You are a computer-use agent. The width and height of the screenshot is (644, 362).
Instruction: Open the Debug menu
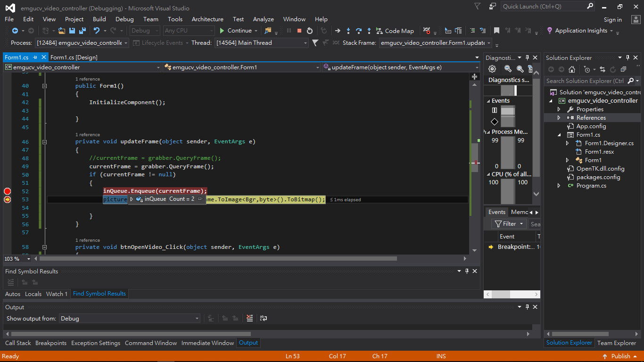tap(124, 19)
